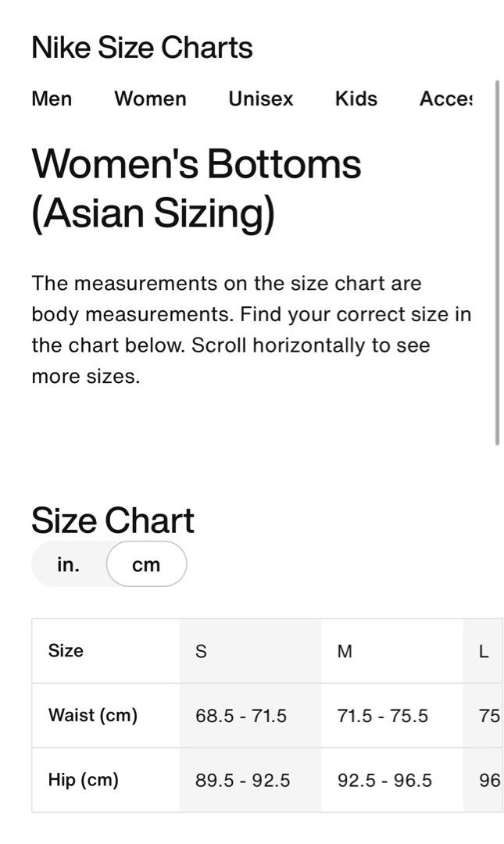The image size is (504, 844).
Task: Click hip measurement 89.5 - 92.5
Action: tap(242, 781)
